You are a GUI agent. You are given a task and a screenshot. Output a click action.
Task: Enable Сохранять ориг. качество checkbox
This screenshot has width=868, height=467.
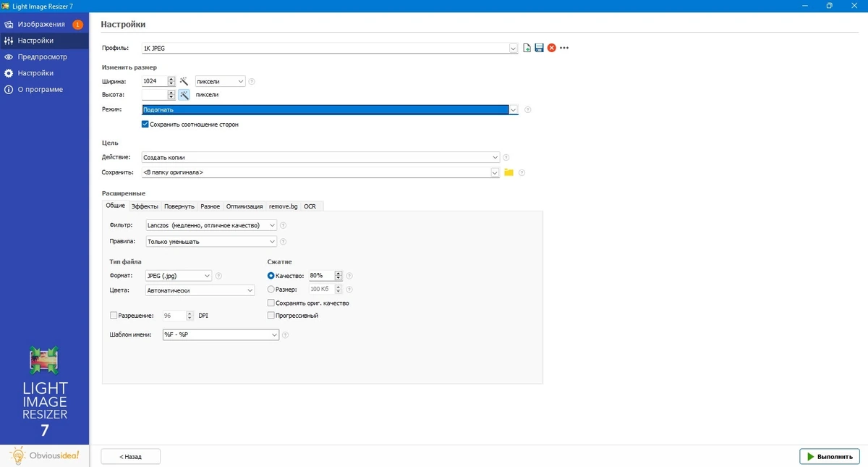[271, 303]
